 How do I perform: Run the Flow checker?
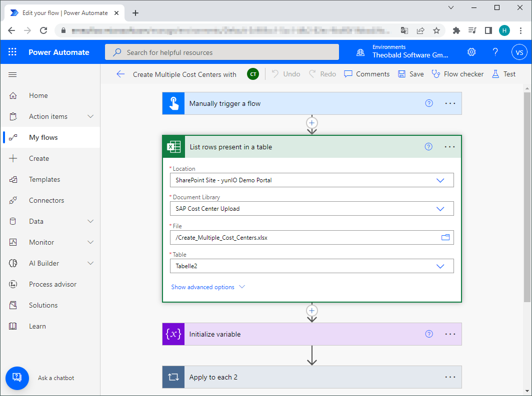pos(457,74)
